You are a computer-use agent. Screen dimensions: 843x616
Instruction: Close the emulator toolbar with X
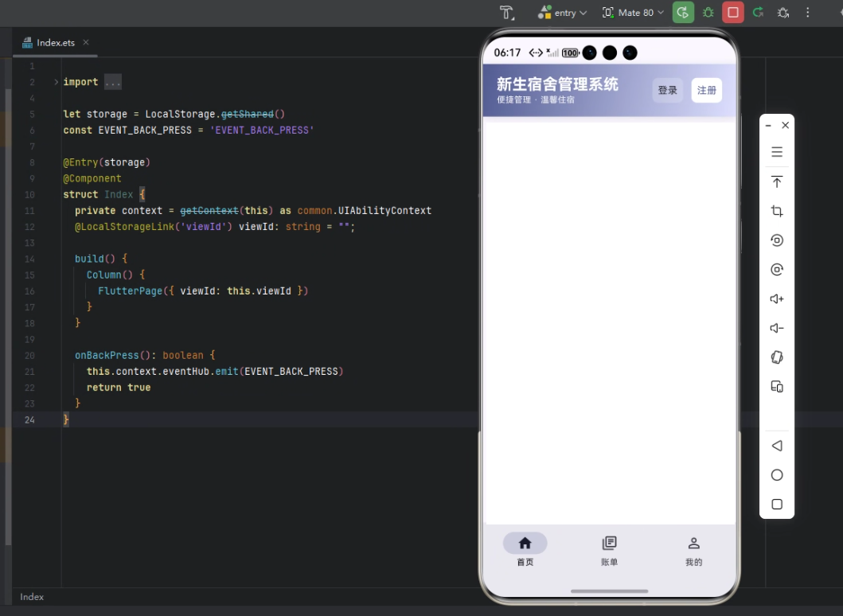(786, 125)
